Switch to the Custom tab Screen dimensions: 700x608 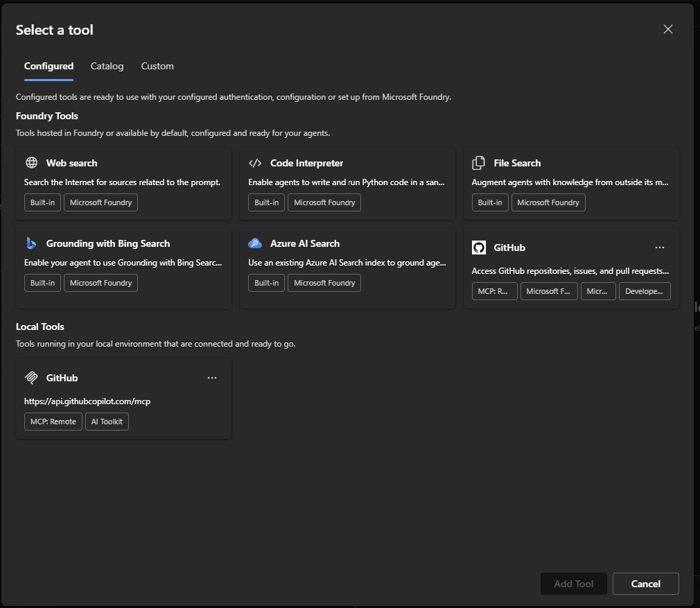157,67
